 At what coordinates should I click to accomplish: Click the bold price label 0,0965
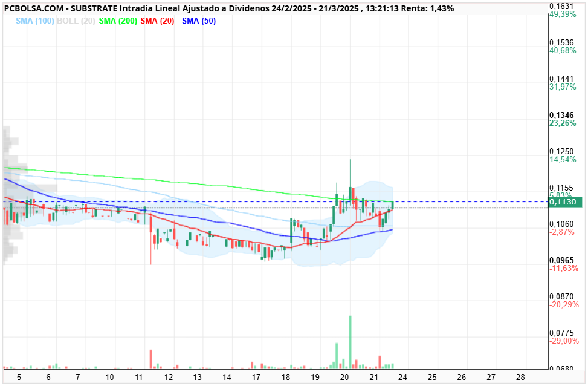tap(561, 261)
